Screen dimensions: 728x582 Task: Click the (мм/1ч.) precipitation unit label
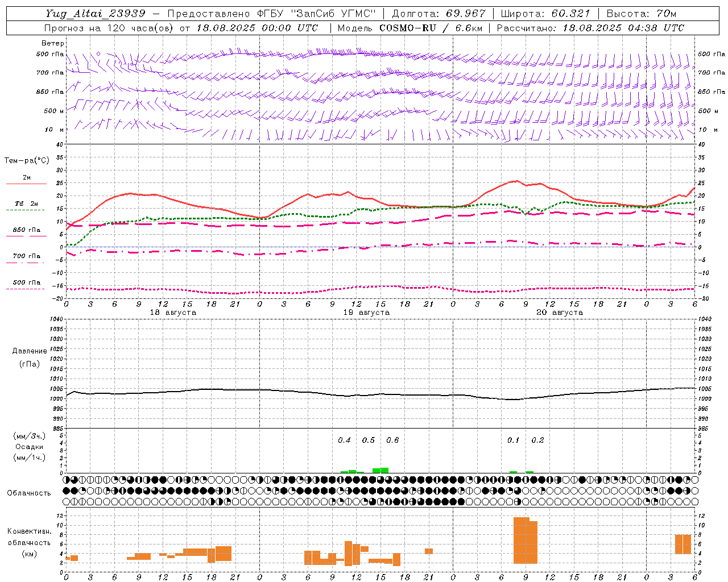point(30,458)
